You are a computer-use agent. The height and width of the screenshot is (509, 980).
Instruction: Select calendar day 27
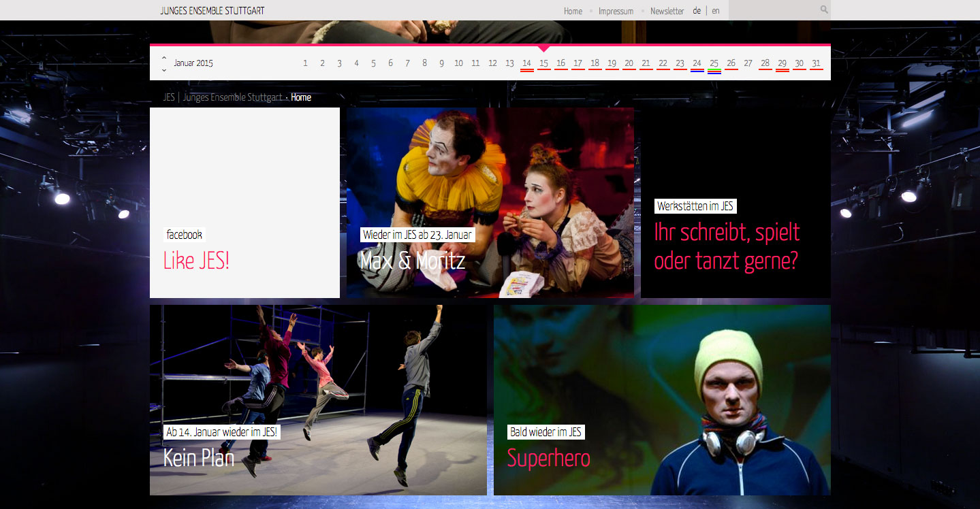click(x=748, y=63)
